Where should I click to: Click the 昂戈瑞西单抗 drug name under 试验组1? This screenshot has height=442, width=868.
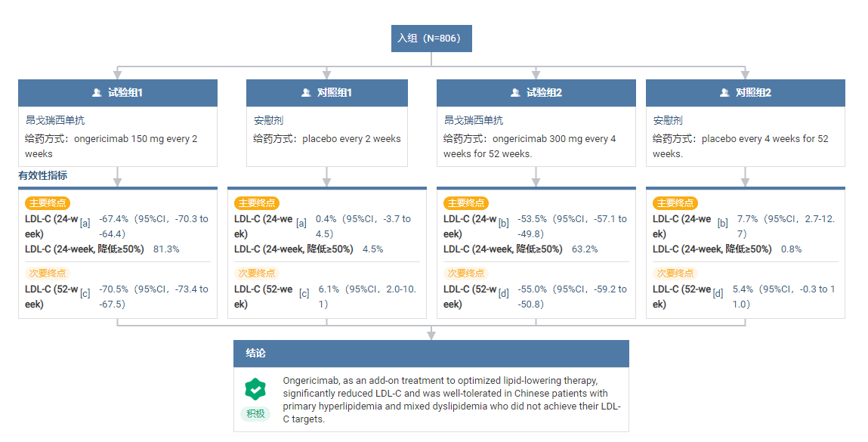[55, 120]
